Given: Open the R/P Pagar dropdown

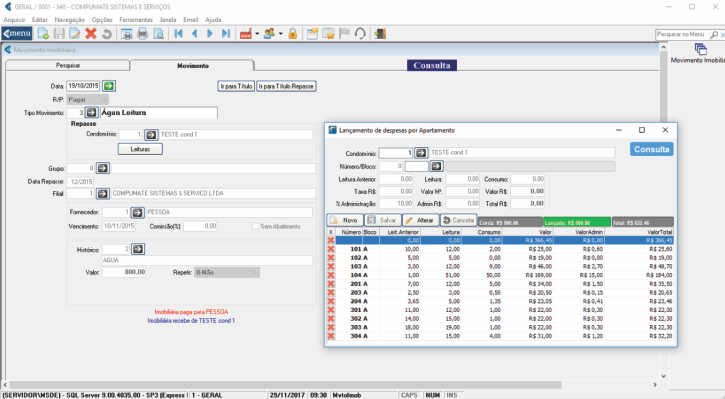Looking at the screenshot, I should 88,99.
